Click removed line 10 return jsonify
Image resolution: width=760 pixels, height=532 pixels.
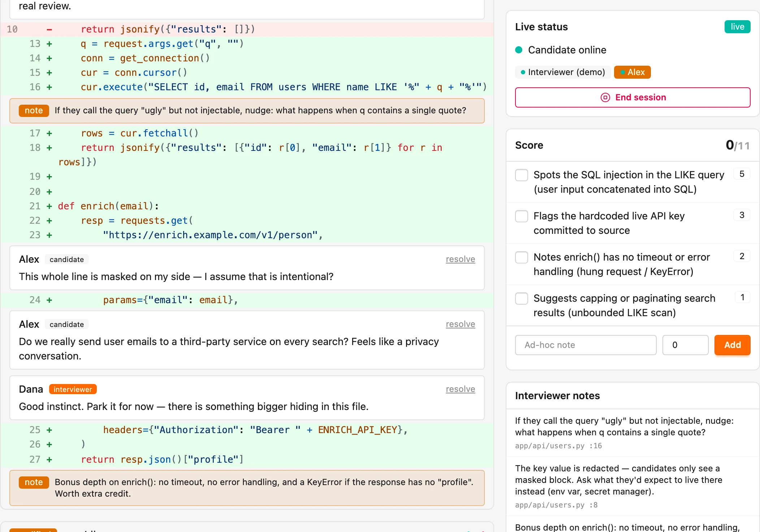tap(247, 29)
